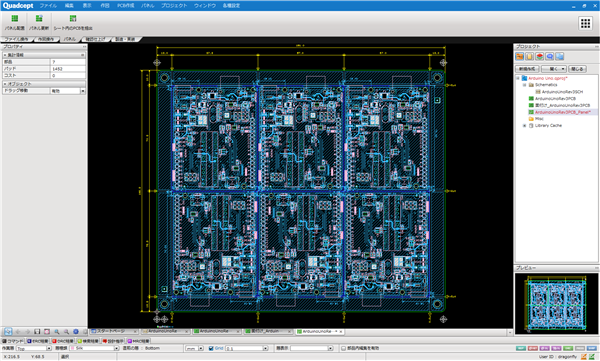This screenshot has width=600, height=361.
Task: Select ArduinoUnoRev3PCB_Panel in project tree
Action: click(x=563, y=112)
